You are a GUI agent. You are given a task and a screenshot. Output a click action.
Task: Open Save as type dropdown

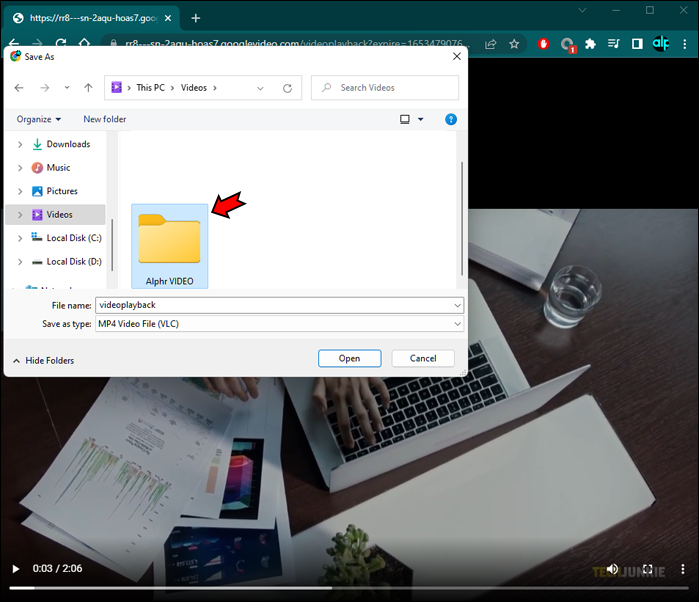pyautogui.click(x=280, y=324)
